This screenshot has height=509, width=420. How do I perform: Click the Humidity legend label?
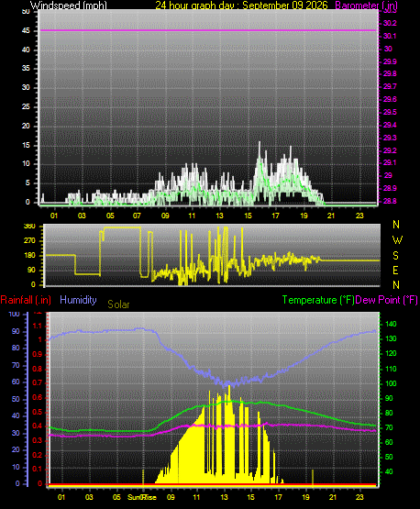(x=78, y=300)
